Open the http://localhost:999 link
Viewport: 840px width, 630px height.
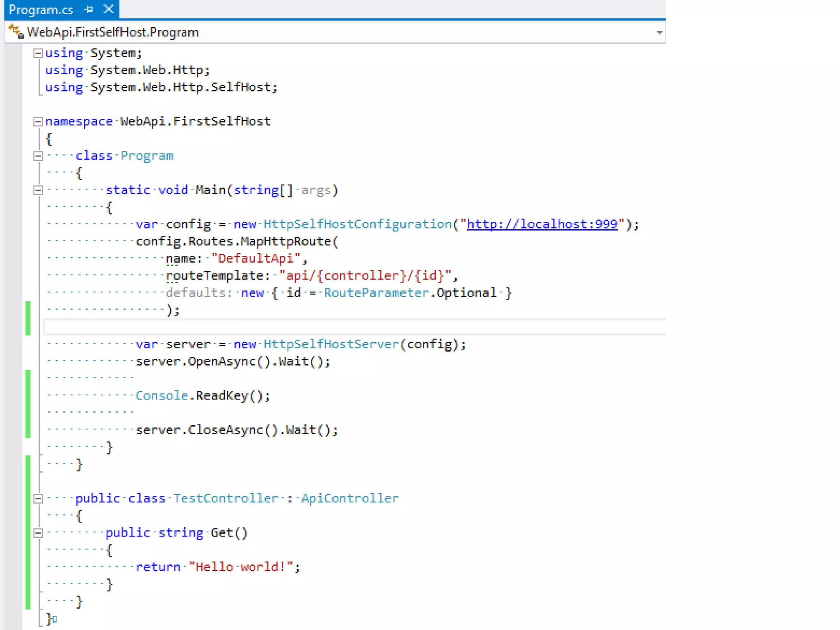tap(542, 224)
